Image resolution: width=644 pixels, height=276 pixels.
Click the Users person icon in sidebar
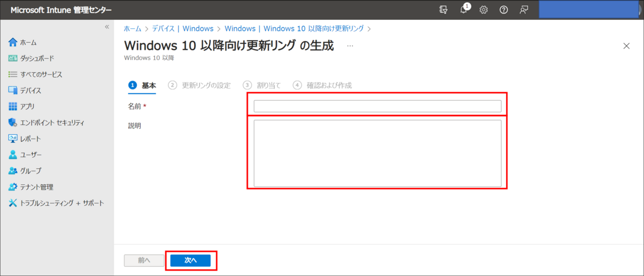tap(13, 155)
